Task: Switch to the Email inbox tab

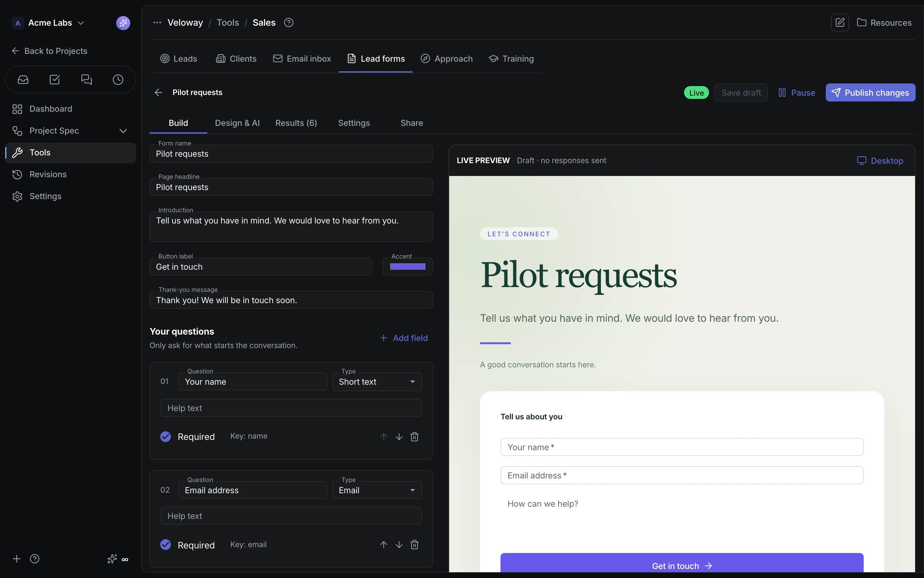Action: (x=302, y=59)
